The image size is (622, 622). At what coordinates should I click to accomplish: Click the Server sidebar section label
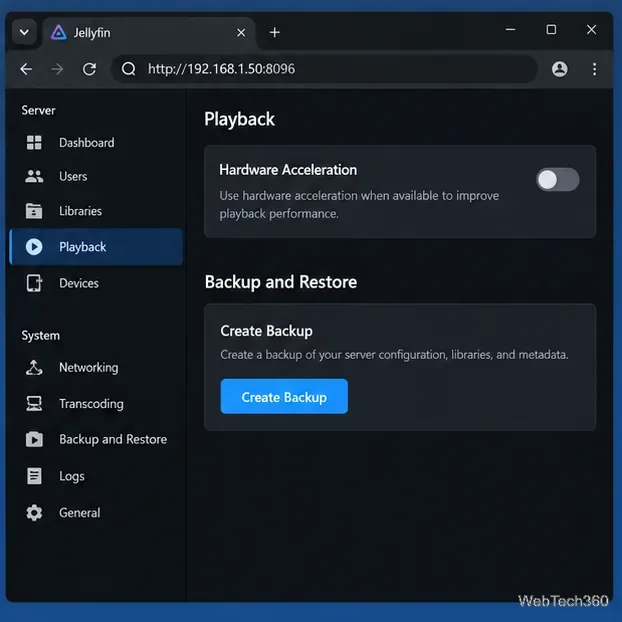point(38,110)
